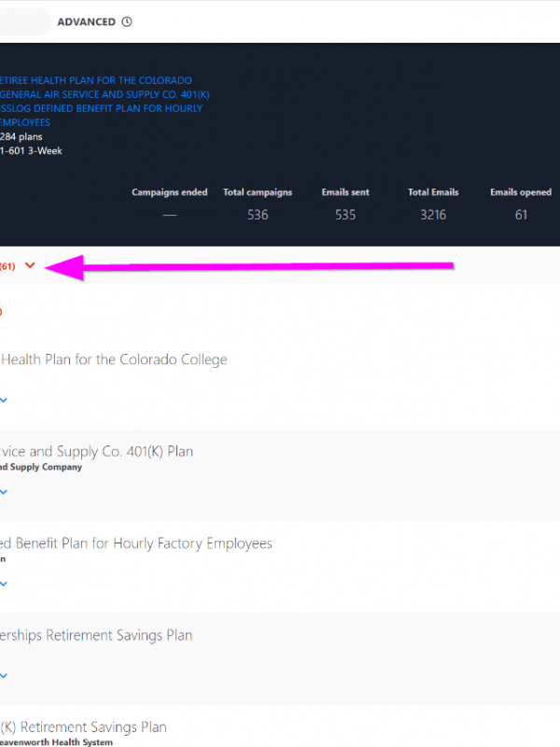Click the Emails opened value 61
This screenshot has width=560, height=747.
click(x=521, y=215)
